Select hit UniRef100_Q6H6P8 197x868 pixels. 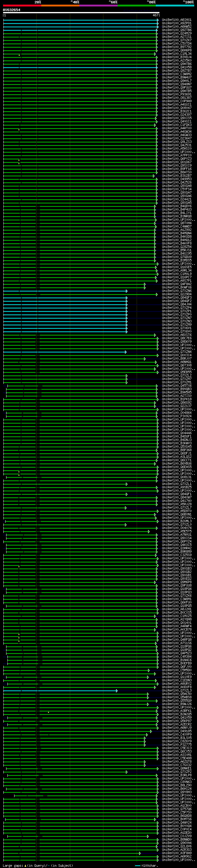176,50
